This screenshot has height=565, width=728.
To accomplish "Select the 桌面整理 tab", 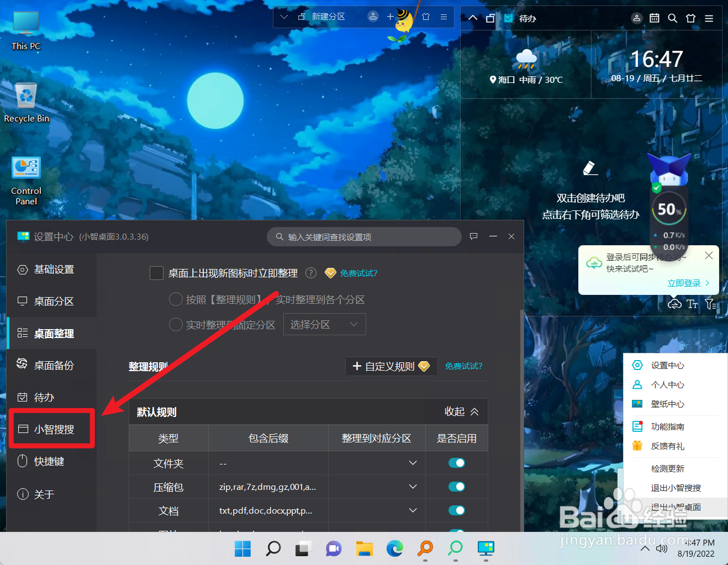I will tap(52, 334).
